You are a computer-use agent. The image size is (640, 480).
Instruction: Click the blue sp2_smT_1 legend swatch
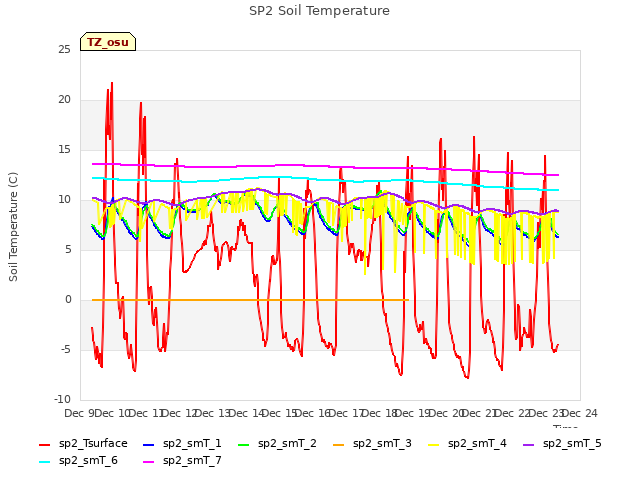[x=149, y=444]
